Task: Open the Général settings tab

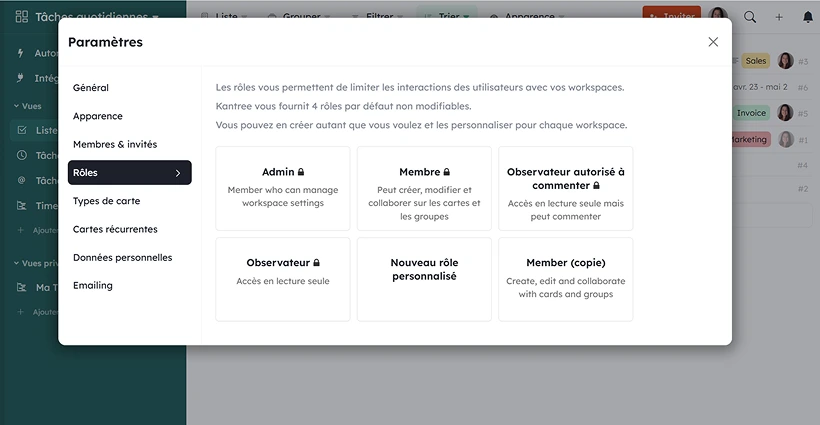Action: pos(91,88)
